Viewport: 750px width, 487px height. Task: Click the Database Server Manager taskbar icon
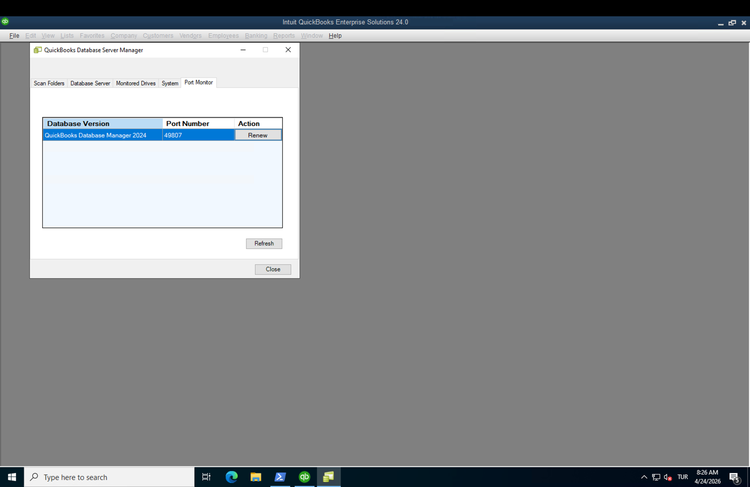point(328,477)
